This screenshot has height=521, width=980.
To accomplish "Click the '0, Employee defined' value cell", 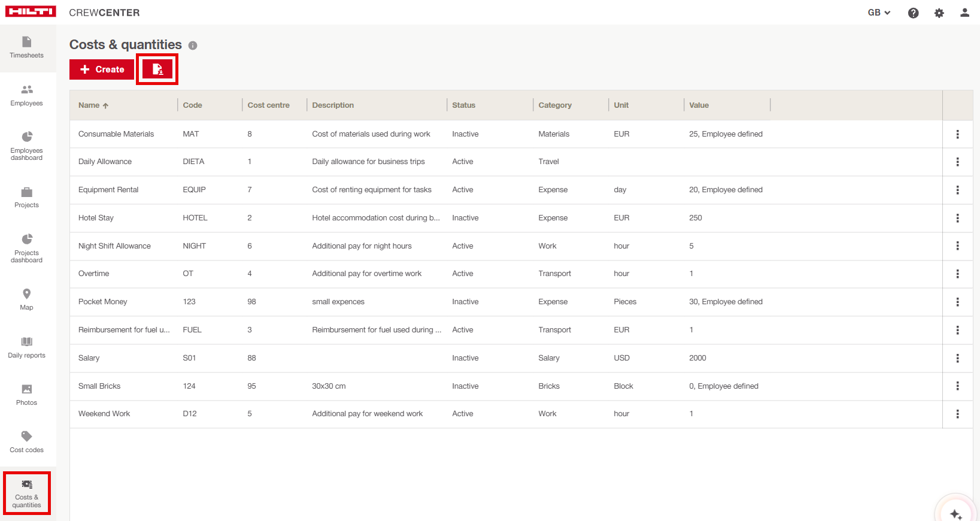I will click(x=724, y=386).
